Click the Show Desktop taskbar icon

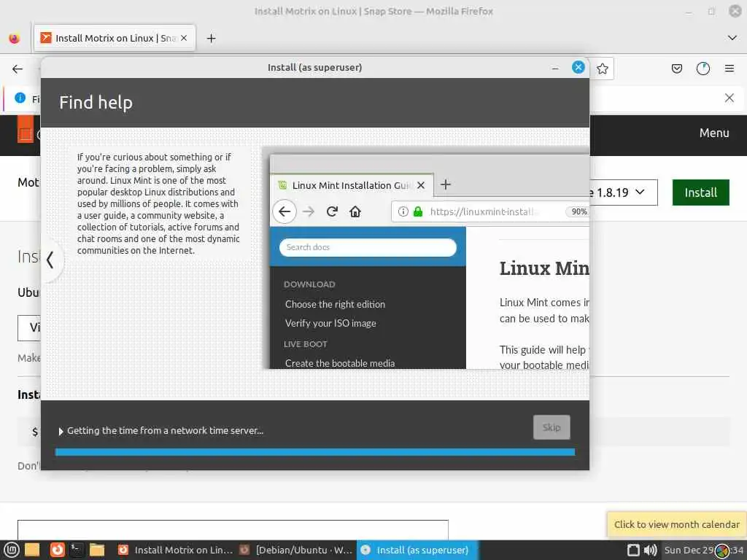(x=32, y=550)
